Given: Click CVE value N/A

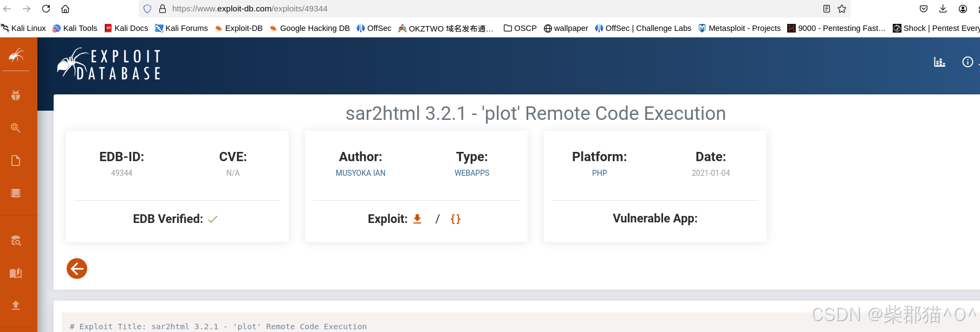Looking at the screenshot, I should pyautogui.click(x=233, y=173).
